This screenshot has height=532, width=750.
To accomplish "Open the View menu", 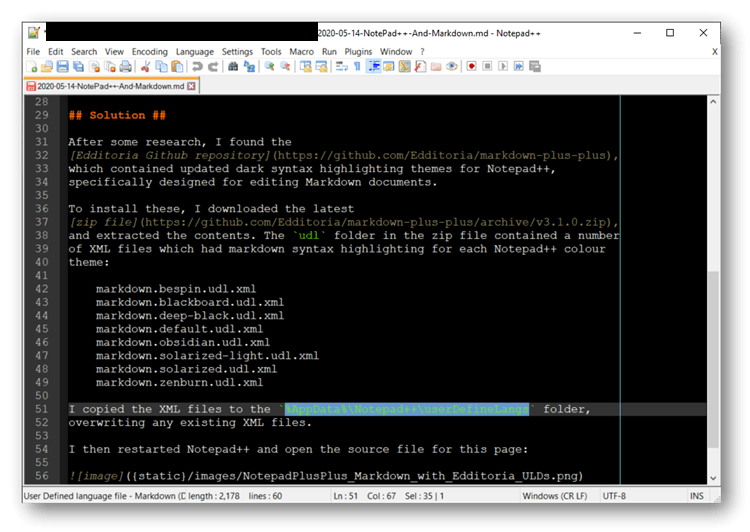I will [x=114, y=52].
